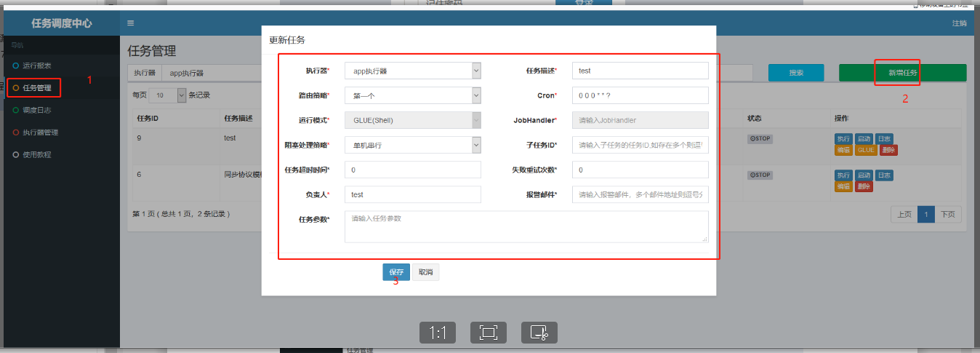Click the JobHandler input field

click(x=640, y=120)
